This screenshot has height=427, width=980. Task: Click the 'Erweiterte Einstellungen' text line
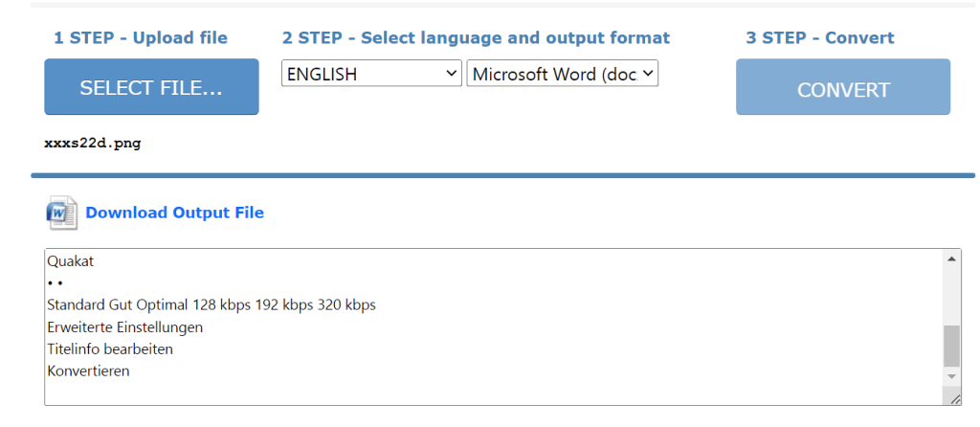[x=124, y=327]
